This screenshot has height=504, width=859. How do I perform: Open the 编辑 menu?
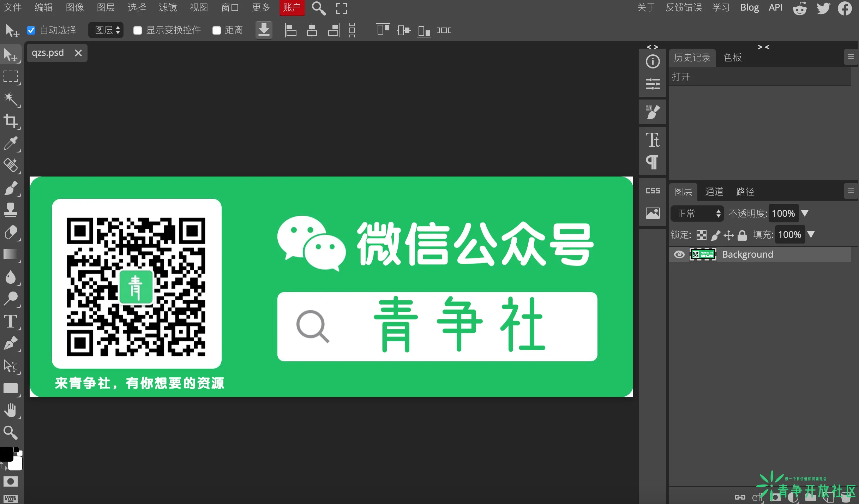click(44, 7)
